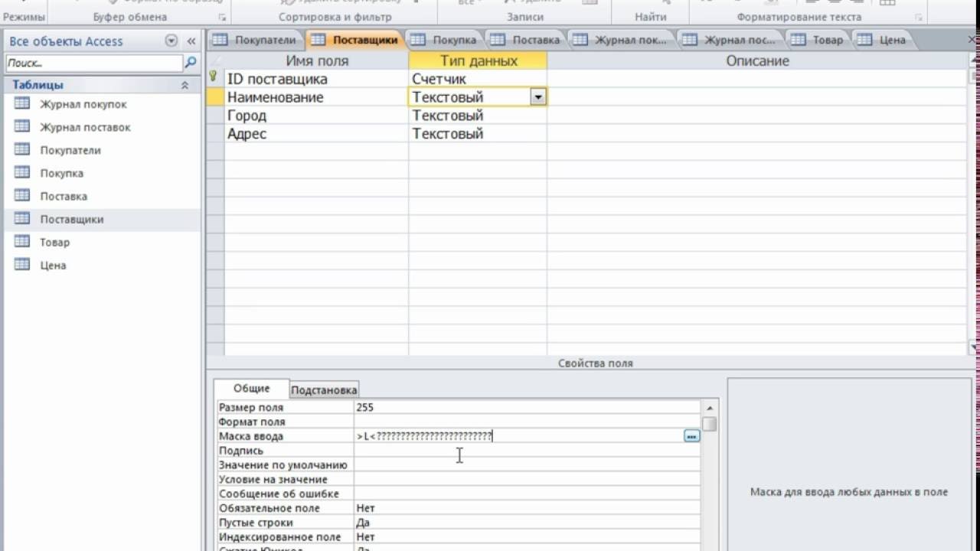The width and height of the screenshot is (980, 551).
Task: Collapse the 'Таблицы' group
Action: [x=185, y=86]
